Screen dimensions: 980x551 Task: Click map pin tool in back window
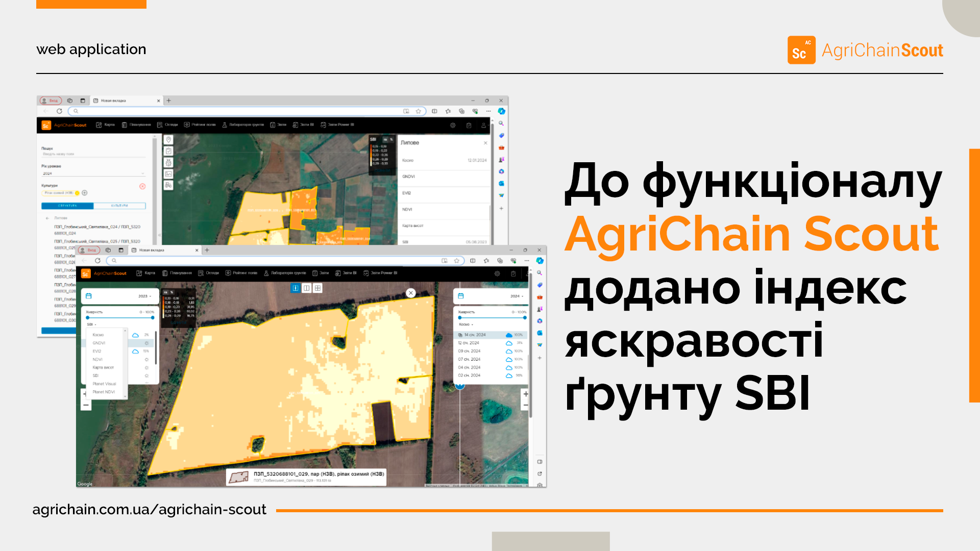(x=168, y=140)
